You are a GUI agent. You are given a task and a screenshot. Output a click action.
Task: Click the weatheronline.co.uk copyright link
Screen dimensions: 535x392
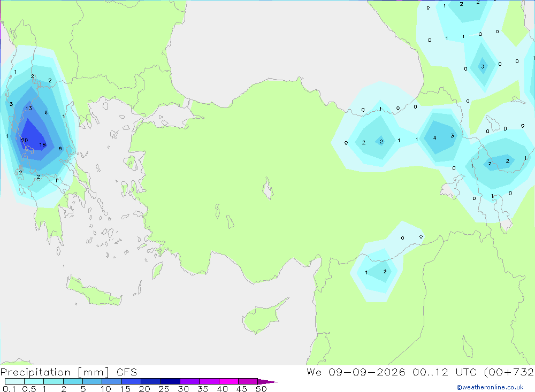490,387
